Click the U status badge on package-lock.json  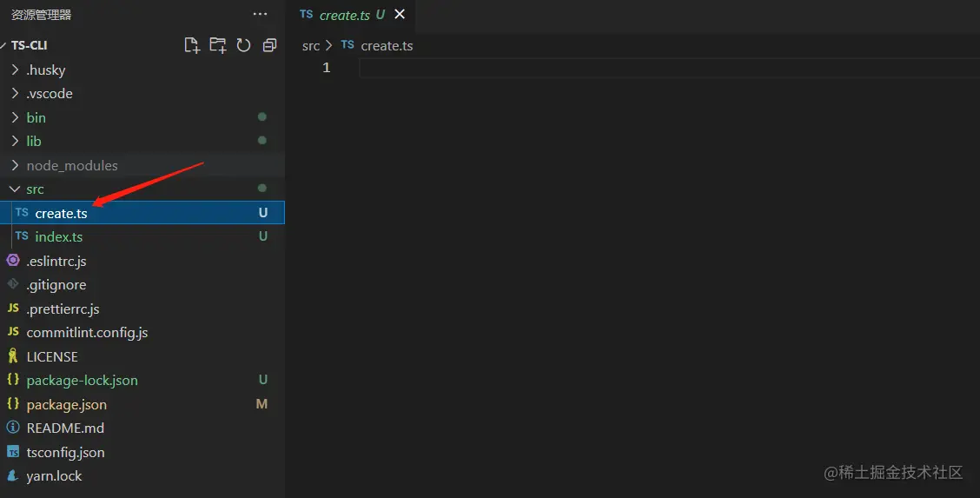click(263, 380)
